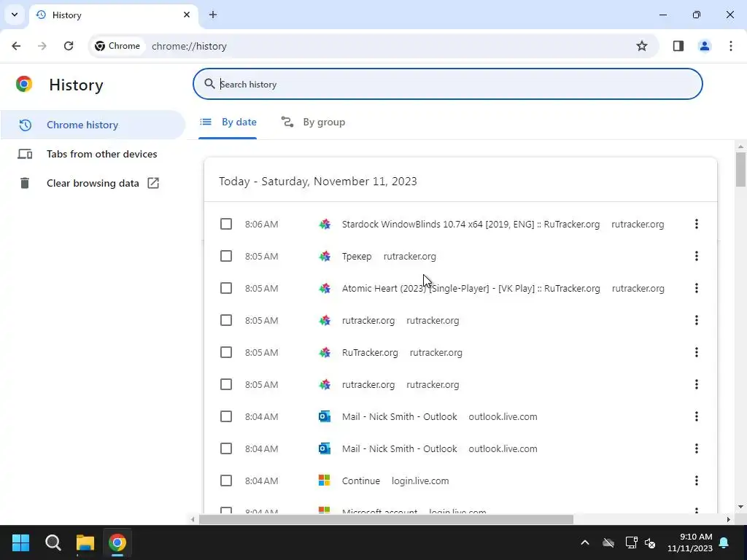Viewport: 747px width, 560px height.
Task: Select checkbox for Atomic Heart entry
Action: (x=226, y=288)
